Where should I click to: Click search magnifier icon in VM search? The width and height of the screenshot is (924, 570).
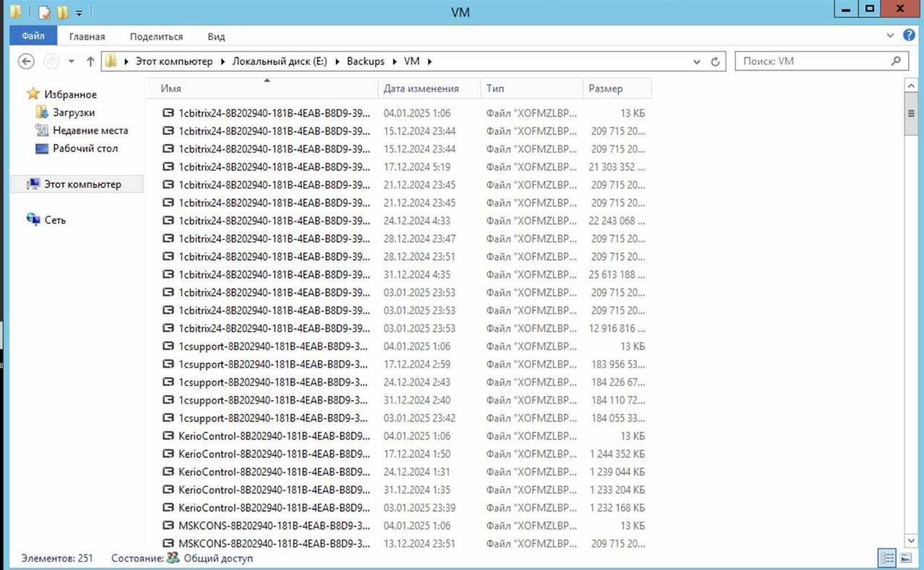(x=896, y=61)
